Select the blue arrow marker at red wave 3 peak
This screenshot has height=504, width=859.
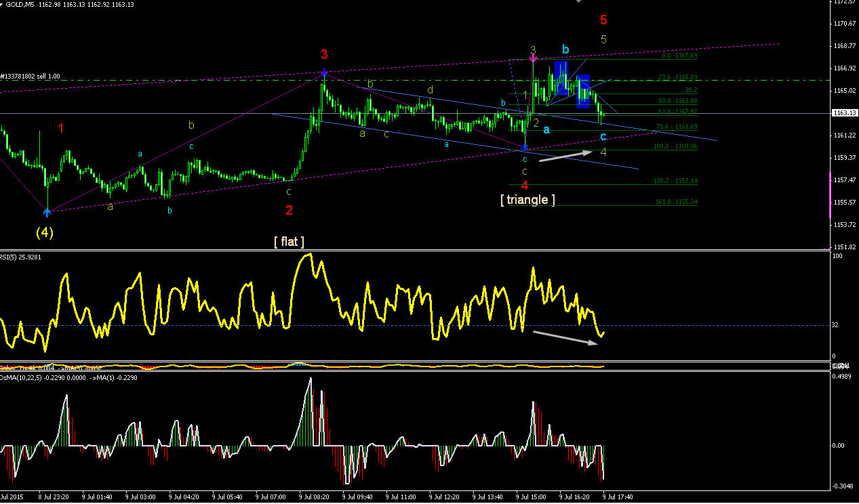[x=325, y=72]
